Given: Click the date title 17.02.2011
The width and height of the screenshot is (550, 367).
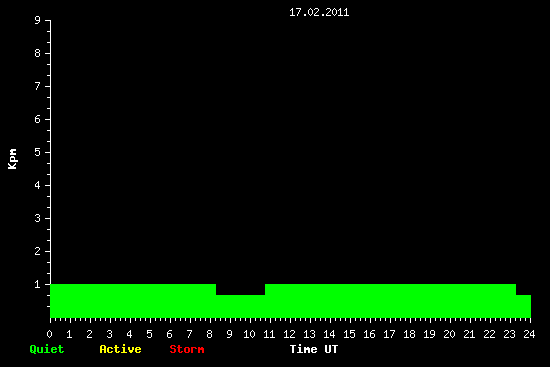Looking at the screenshot, I should pyautogui.click(x=319, y=13).
